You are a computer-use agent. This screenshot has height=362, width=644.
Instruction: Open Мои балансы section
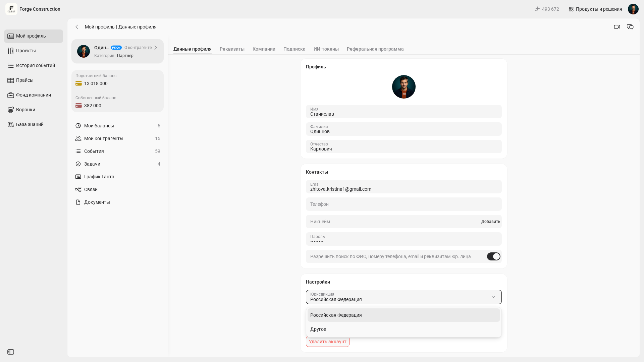[x=117, y=126]
